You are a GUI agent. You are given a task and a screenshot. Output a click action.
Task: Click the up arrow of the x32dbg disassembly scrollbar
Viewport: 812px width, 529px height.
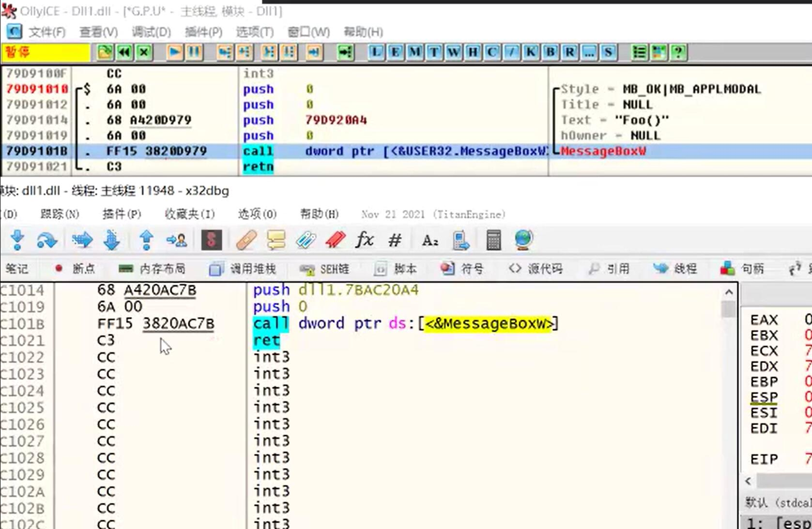729,292
